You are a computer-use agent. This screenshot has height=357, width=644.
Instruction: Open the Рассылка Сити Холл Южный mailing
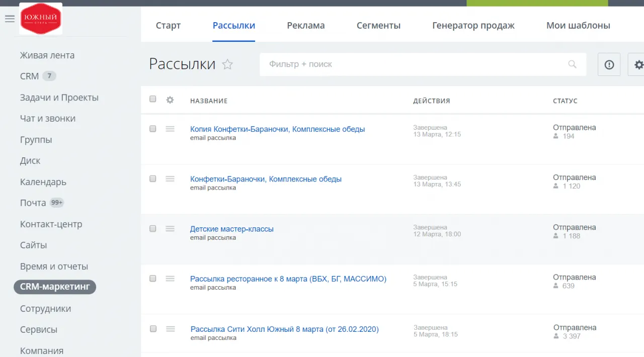point(284,329)
